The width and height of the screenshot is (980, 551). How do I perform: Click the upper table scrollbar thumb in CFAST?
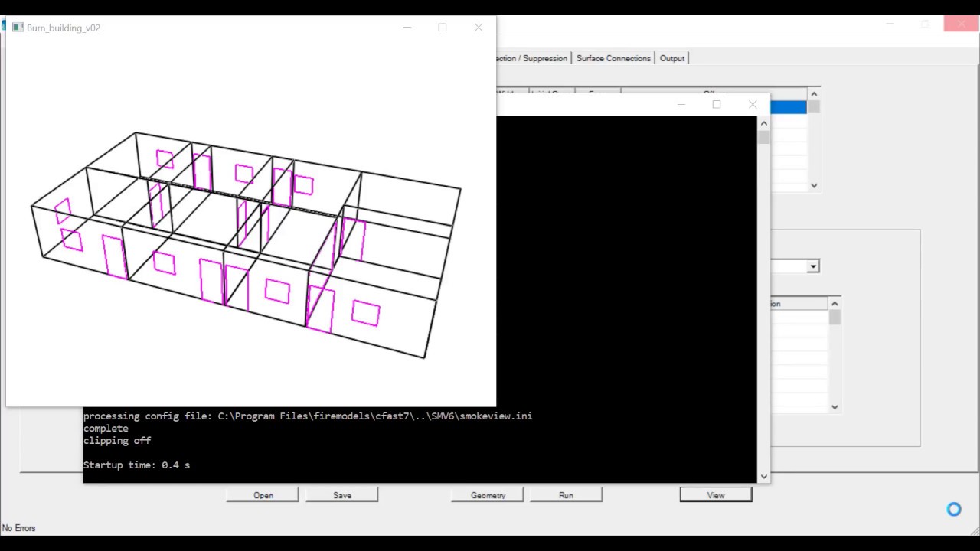tap(814, 107)
